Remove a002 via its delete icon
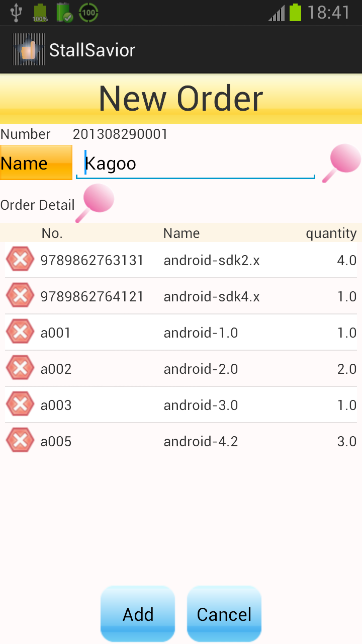Viewport: 362px width, 644px height. (20, 368)
